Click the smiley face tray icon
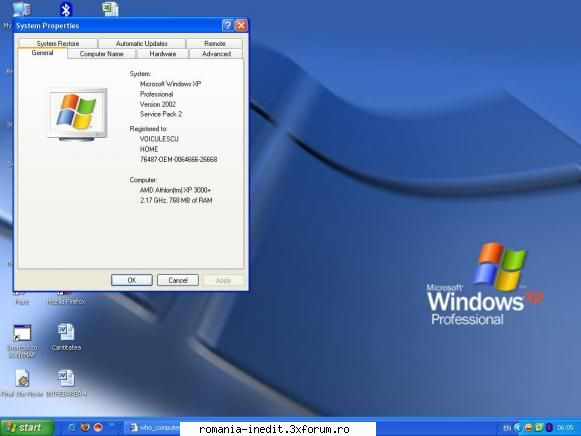Image resolution: width=581 pixels, height=436 pixels. pos(529,427)
